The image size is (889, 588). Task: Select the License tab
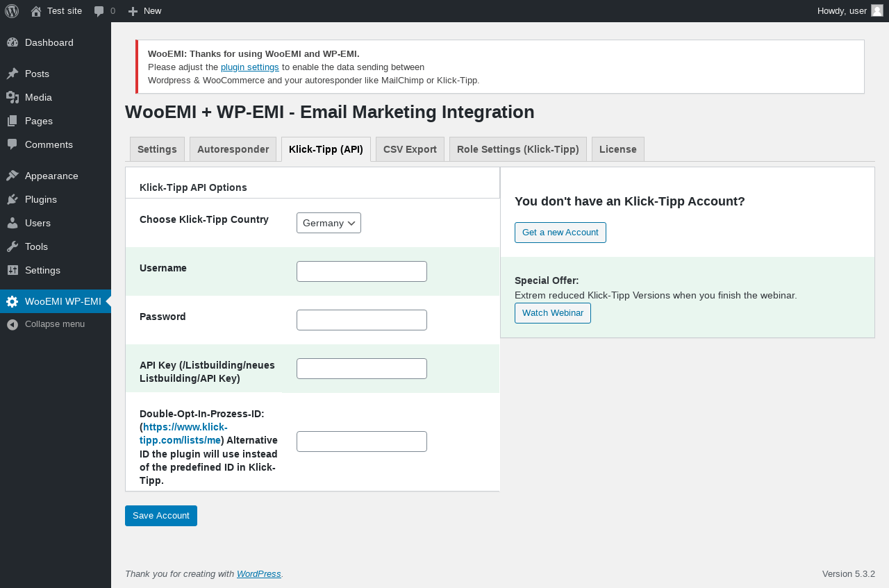point(617,149)
